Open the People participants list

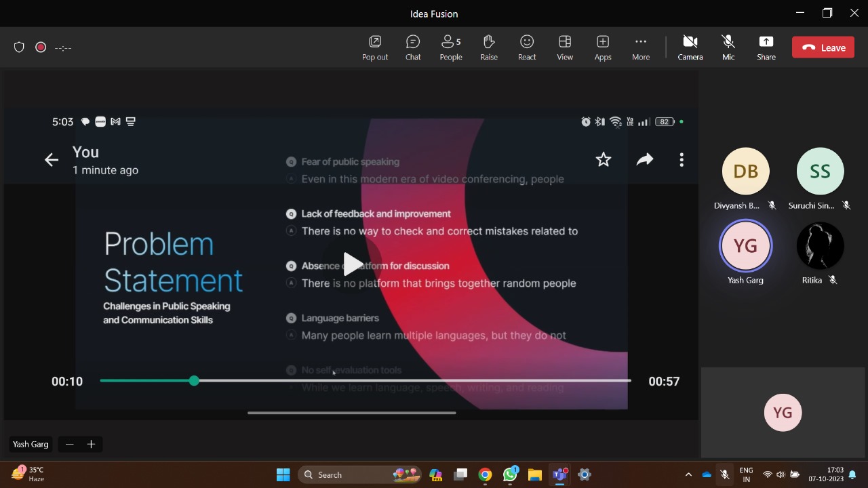coord(450,47)
